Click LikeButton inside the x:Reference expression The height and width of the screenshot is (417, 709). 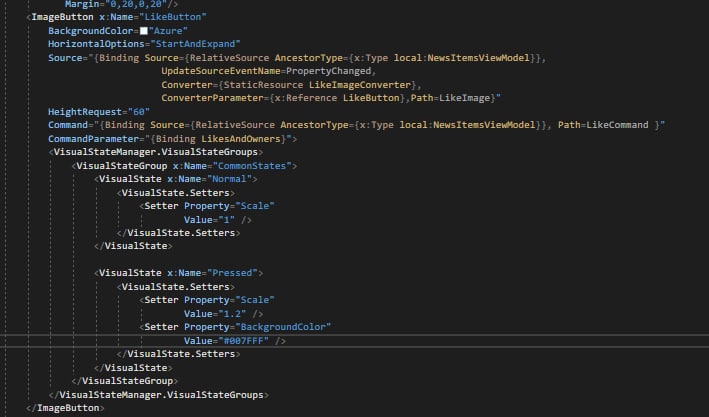(371, 98)
